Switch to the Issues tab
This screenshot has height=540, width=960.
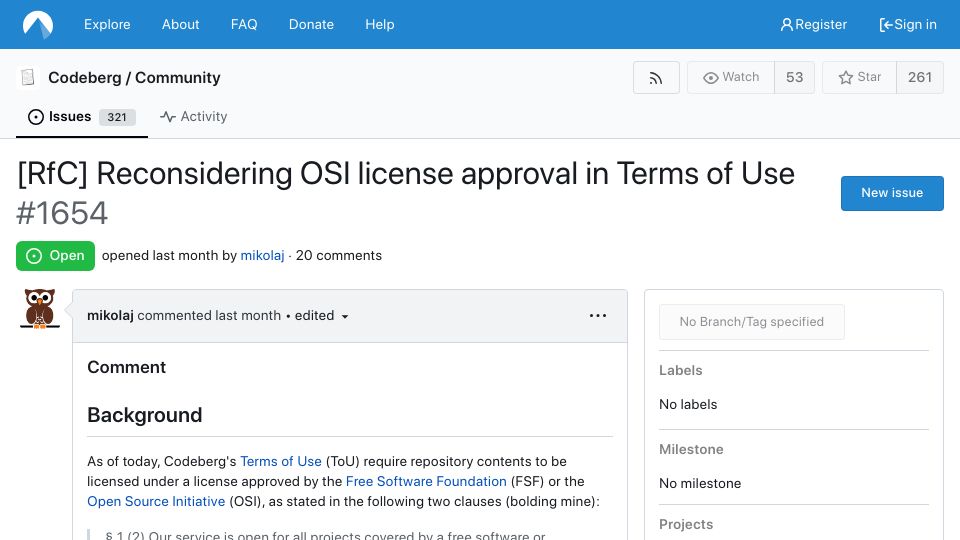pyautogui.click(x=82, y=116)
